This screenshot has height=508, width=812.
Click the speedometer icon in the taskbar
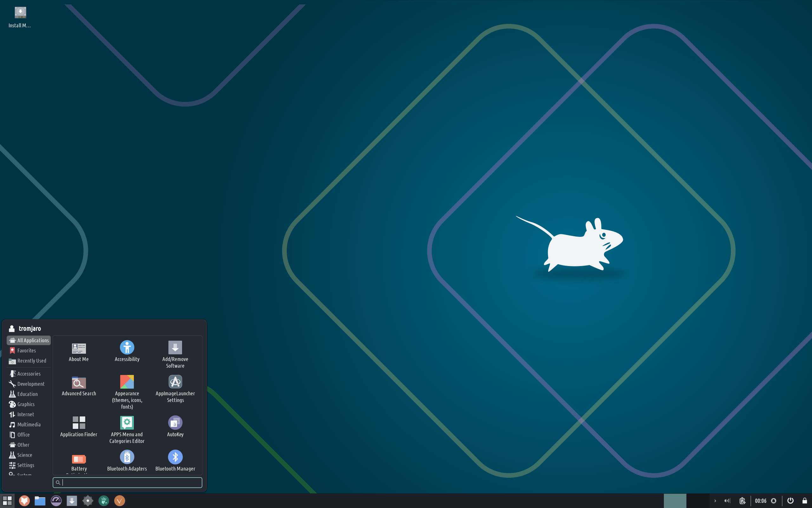(x=56, y=501)
